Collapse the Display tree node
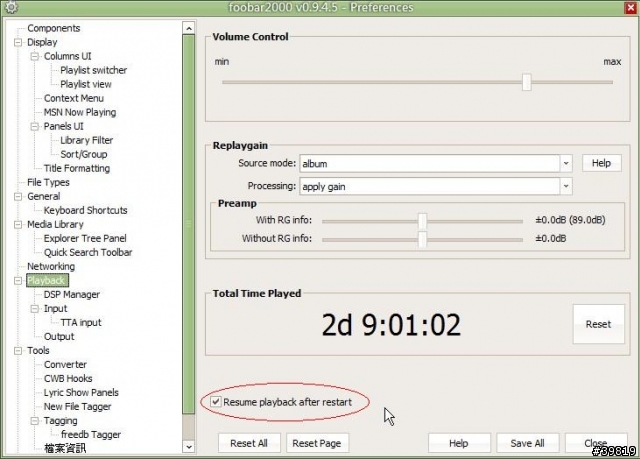The height and width of the screenshot is (459, 640). [x=18, y=42]
